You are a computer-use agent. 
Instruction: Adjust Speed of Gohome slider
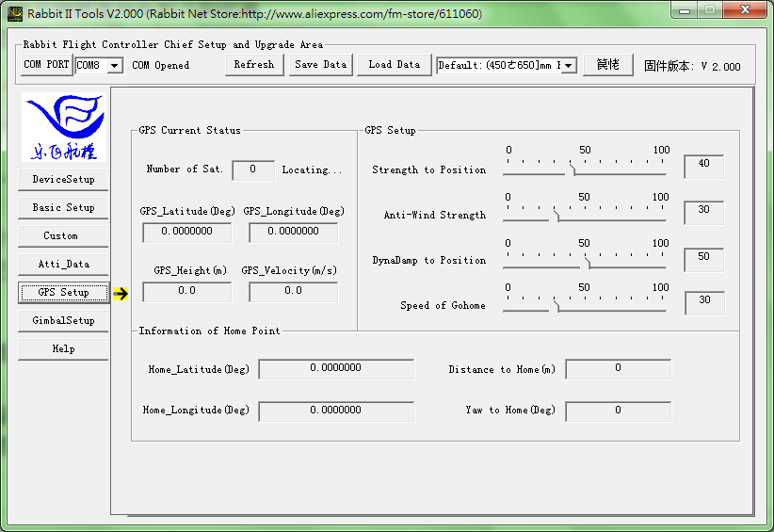click(x=556, y=306)
